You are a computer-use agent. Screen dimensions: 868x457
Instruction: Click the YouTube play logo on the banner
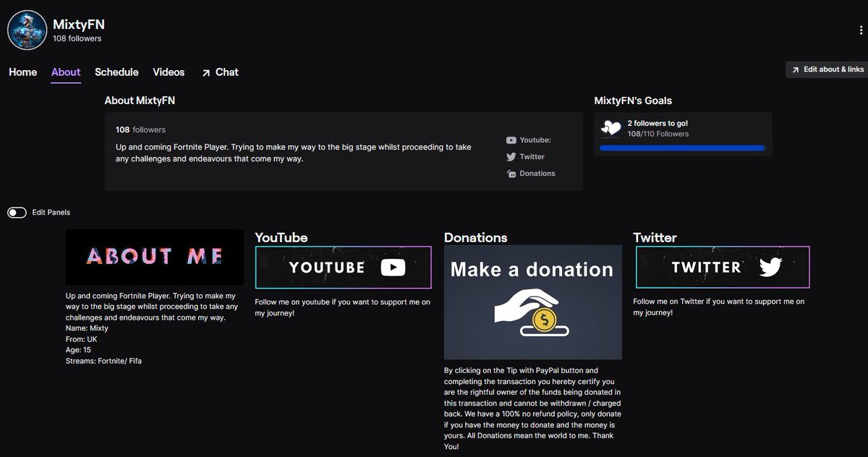[x=393, y=268]
